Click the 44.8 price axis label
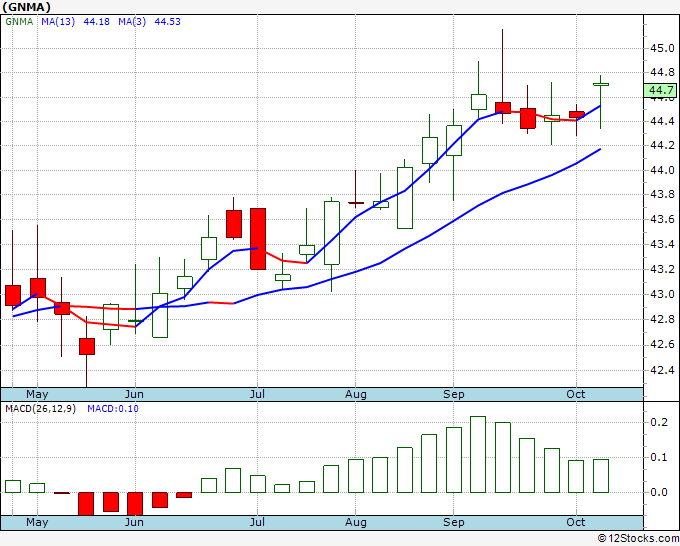 [x=662, y=72]
